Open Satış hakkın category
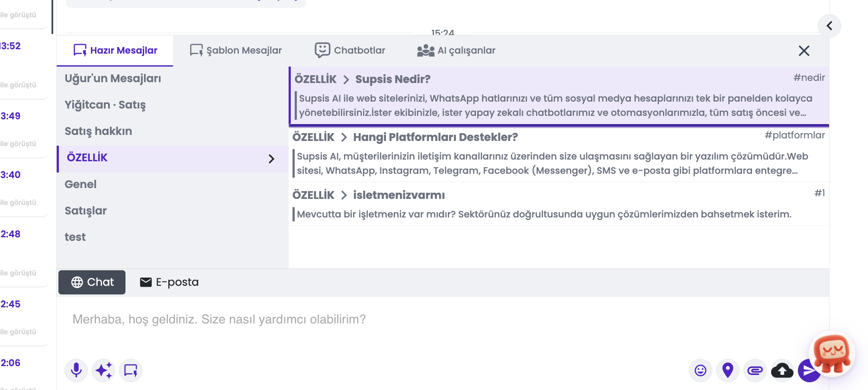Image resolution: width=868 pixels, height=390 pixels. [173, 131]
